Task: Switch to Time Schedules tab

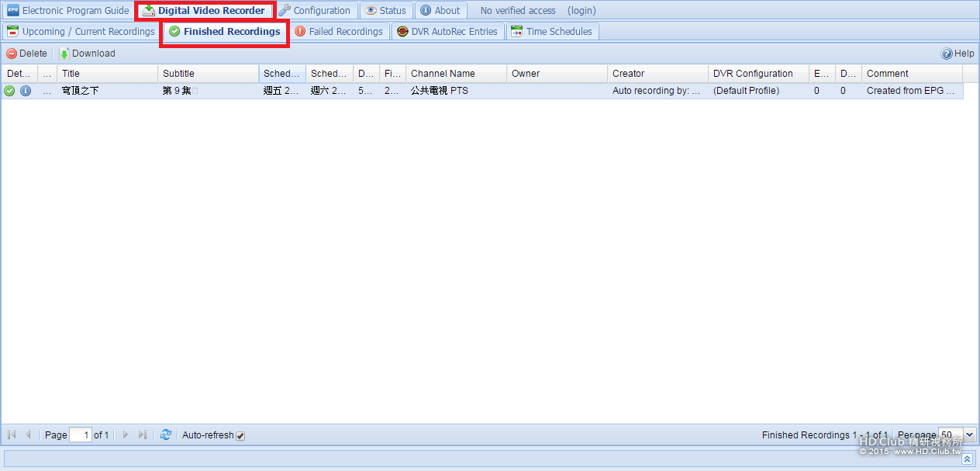Action: [x=552, y=32]
